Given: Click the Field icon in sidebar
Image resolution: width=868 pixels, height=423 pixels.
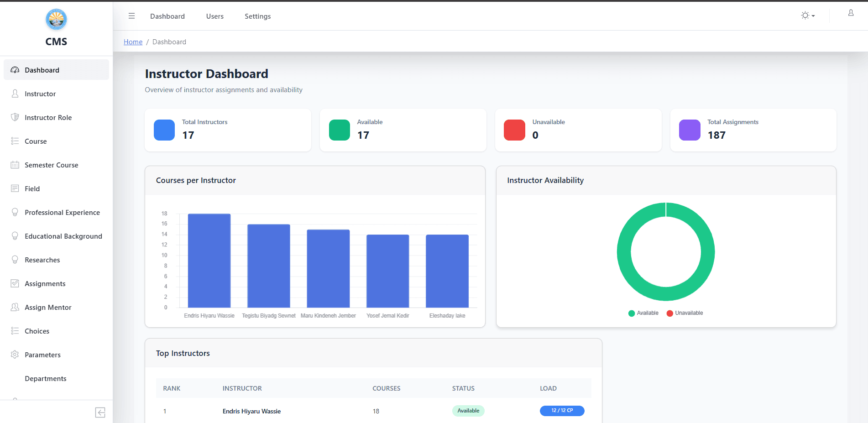Looking at the screenshot, I should pyautogui.click(x=15, y=188).
